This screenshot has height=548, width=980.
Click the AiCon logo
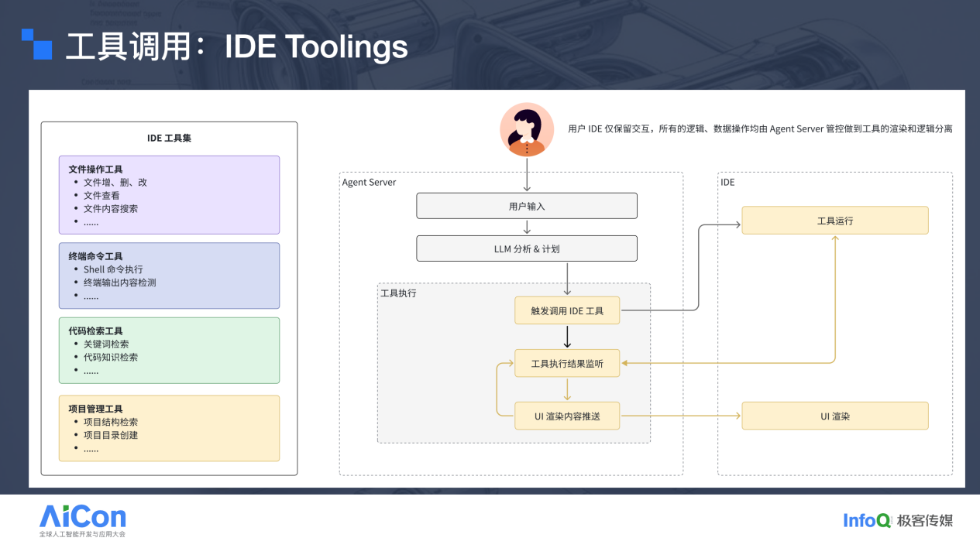pos(82,521)
